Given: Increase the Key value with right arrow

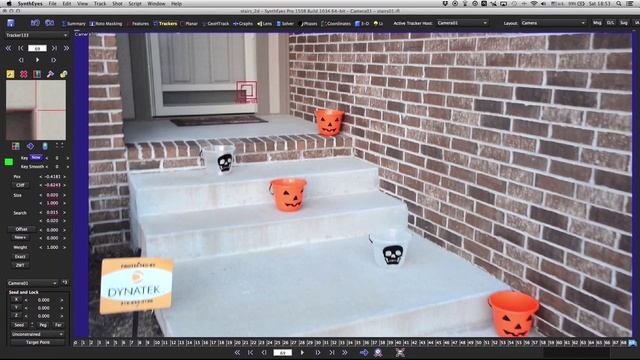Looking at the screenshot, I should point(67,158).
